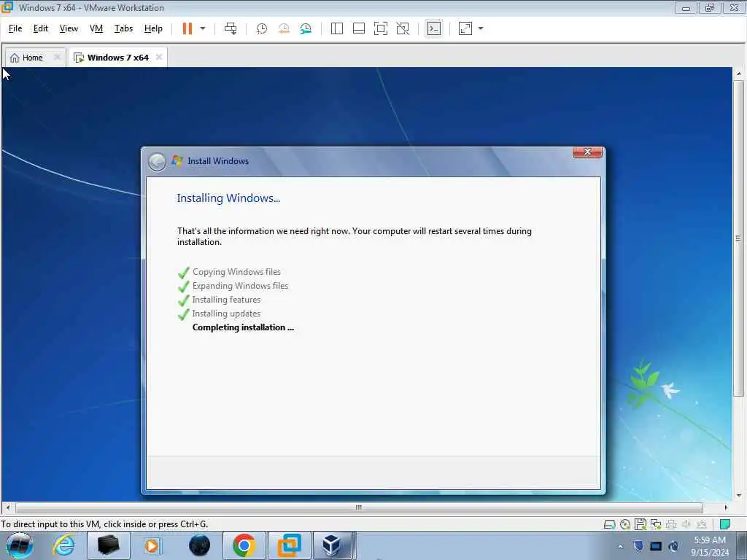Open the snapshot manager icon
This screenshot has height=560, width=747.
tap(306, 28)
